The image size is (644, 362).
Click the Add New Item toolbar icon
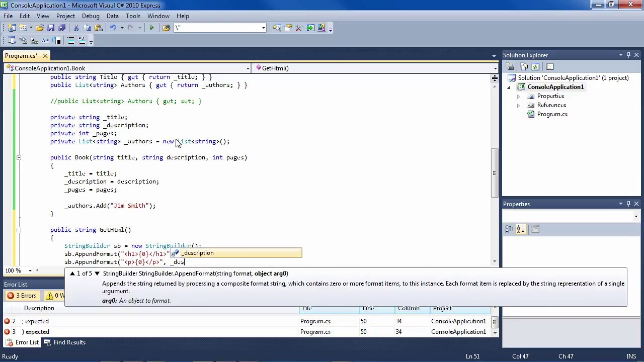pyautogui.click(x=23, y=28)
